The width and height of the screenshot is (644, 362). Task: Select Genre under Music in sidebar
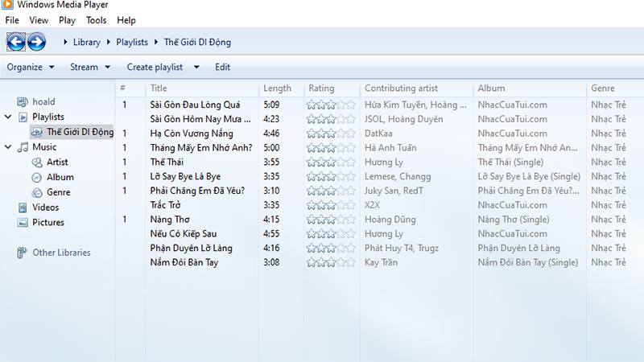pyautogui.click(x=58, y=192)
